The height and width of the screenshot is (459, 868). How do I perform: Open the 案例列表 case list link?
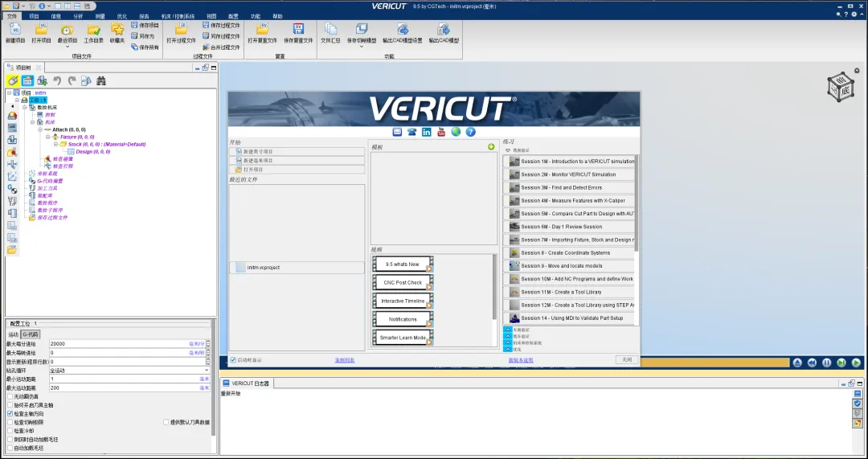point(345,360)
